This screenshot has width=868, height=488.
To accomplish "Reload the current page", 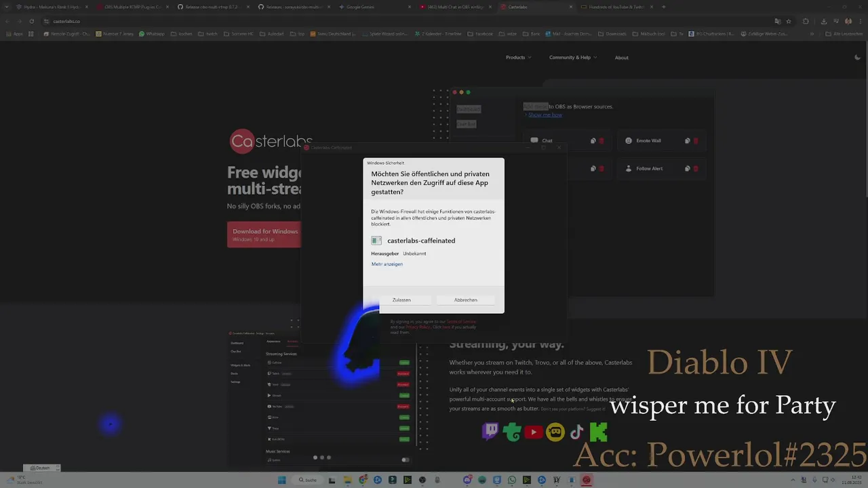I will pyautogui.click(x=31, y=21).
